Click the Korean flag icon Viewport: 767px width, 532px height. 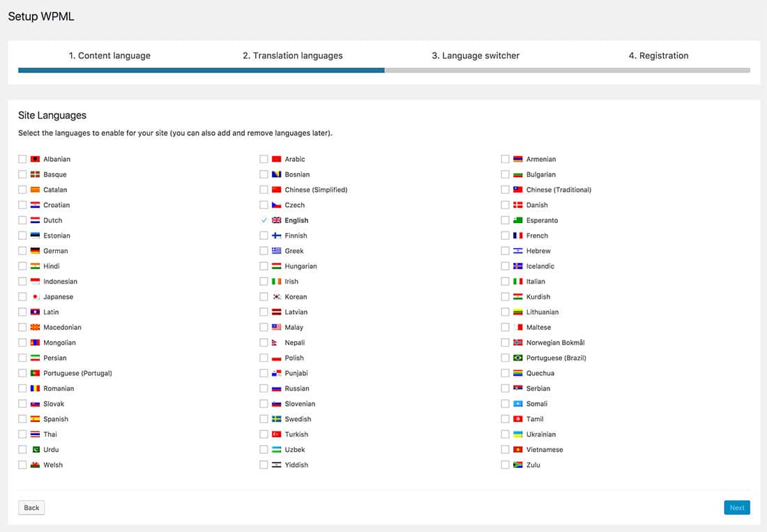pyautogui.click(x=276, y=297)
